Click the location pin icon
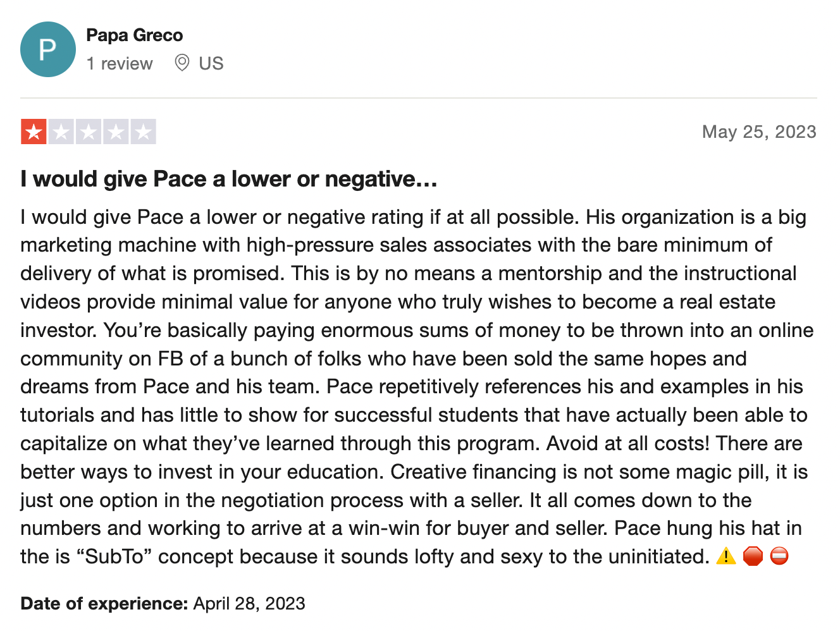The height and width of the screenshot is (631, 840). 182,63
